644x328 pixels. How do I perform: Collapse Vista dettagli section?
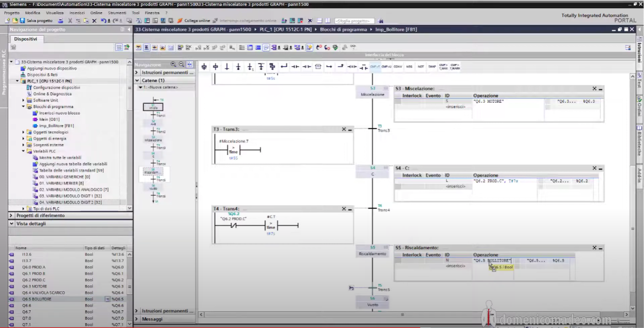pos(12,224)
